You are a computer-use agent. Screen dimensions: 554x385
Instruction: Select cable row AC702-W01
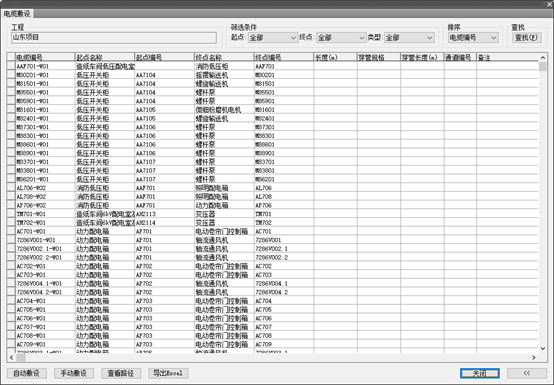click(x=272, y=266)
